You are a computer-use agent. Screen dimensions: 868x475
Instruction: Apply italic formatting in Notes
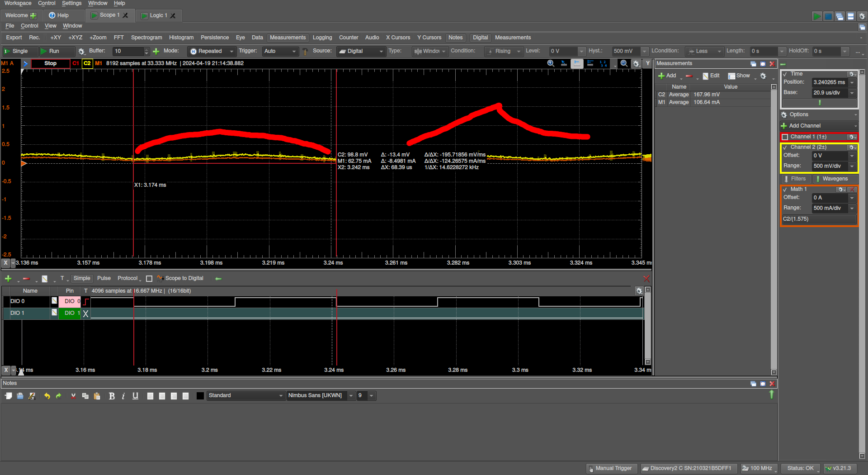123,396
